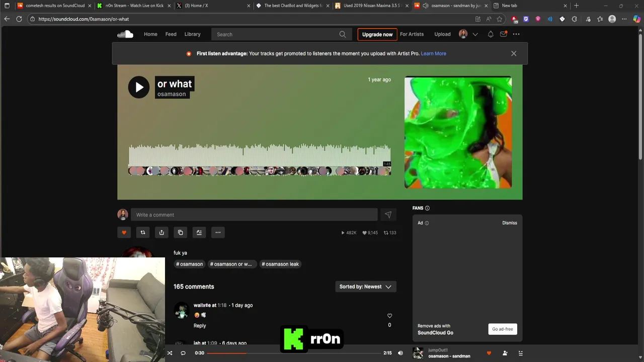Click the page vertical scrollbar
Screen dimensions: 644x362
[640, 96]
